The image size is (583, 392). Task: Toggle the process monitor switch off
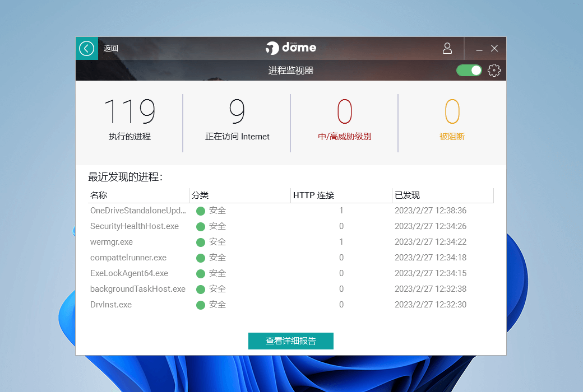point(469,71)
